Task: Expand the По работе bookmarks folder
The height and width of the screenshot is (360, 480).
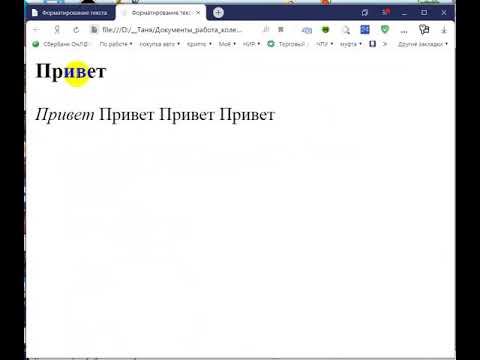Action: pyautogui.click(x=116, y=44)
